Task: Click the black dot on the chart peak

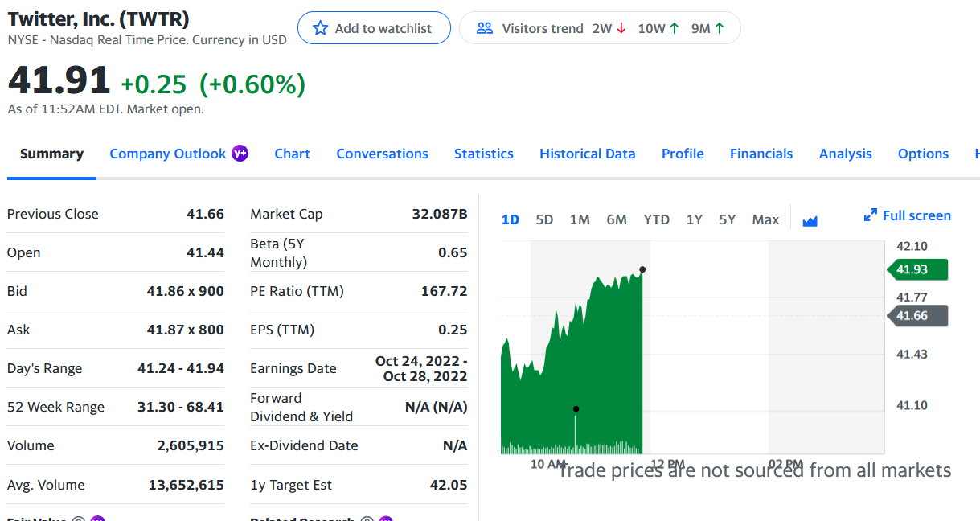Action: tap(642, 269)
